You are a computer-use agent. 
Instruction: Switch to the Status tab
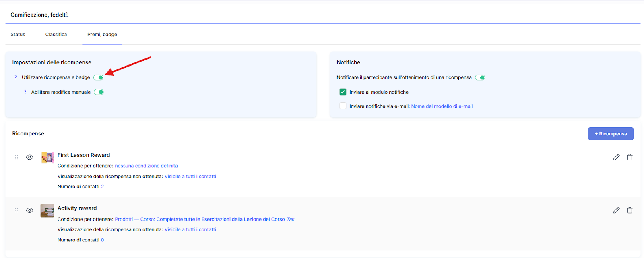(18, 35)
